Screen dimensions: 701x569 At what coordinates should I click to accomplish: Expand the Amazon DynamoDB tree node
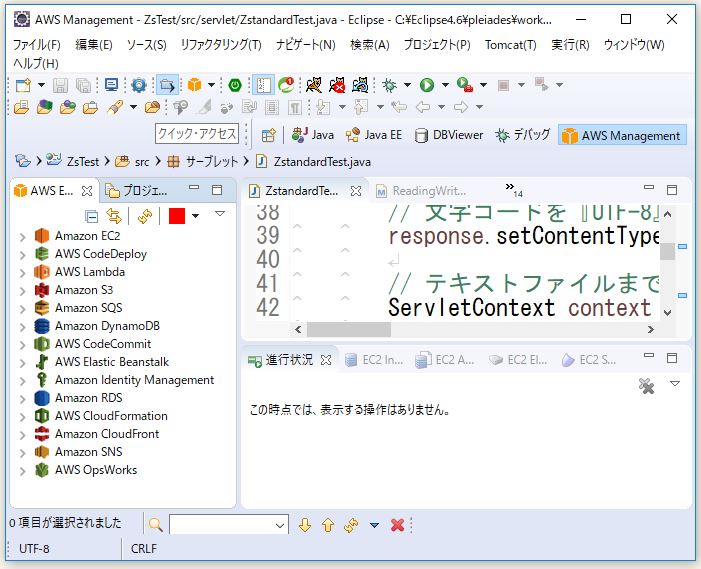[x=22, y=327]
